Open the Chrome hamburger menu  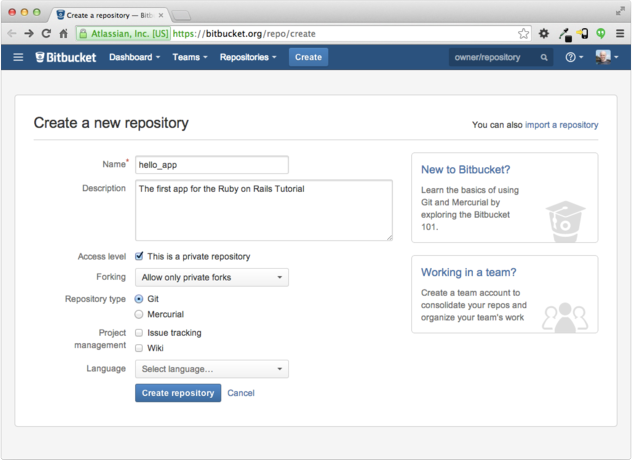tap(619, 33)
